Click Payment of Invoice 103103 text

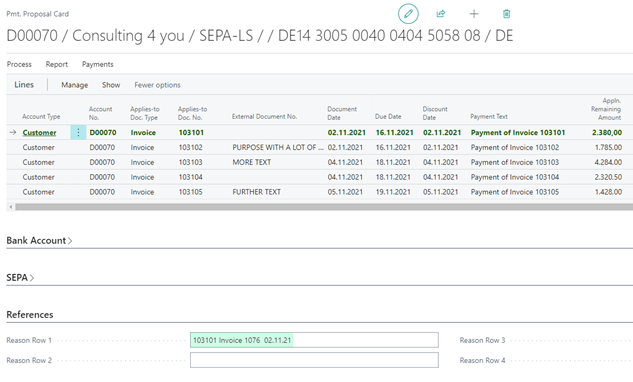coord(515,162)
